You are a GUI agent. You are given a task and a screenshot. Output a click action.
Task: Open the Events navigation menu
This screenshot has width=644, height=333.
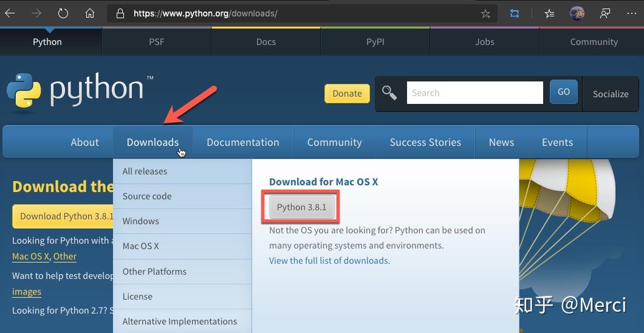tap(557, 142)
